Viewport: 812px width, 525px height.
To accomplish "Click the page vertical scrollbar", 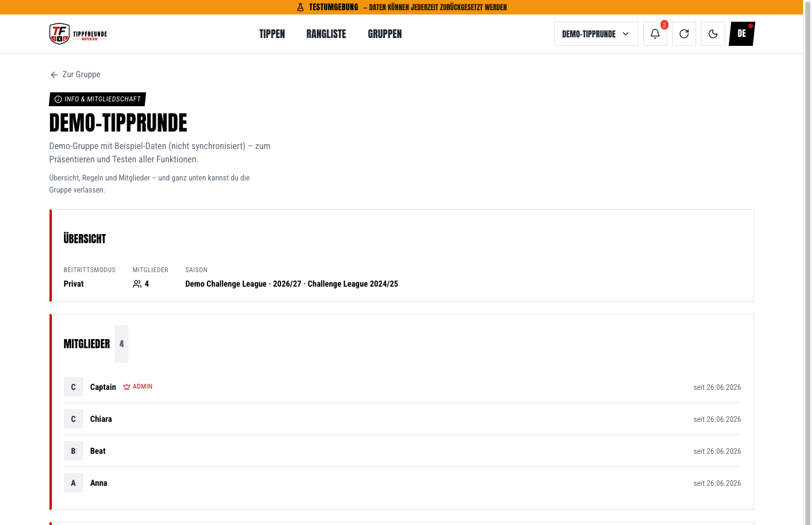I will pyautogui.click(x=808, y=262).
